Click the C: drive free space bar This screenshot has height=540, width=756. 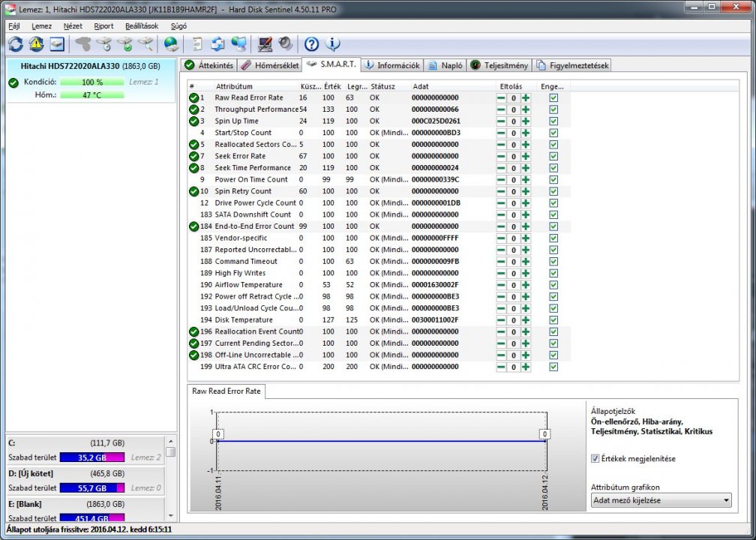tap(92, 457)
